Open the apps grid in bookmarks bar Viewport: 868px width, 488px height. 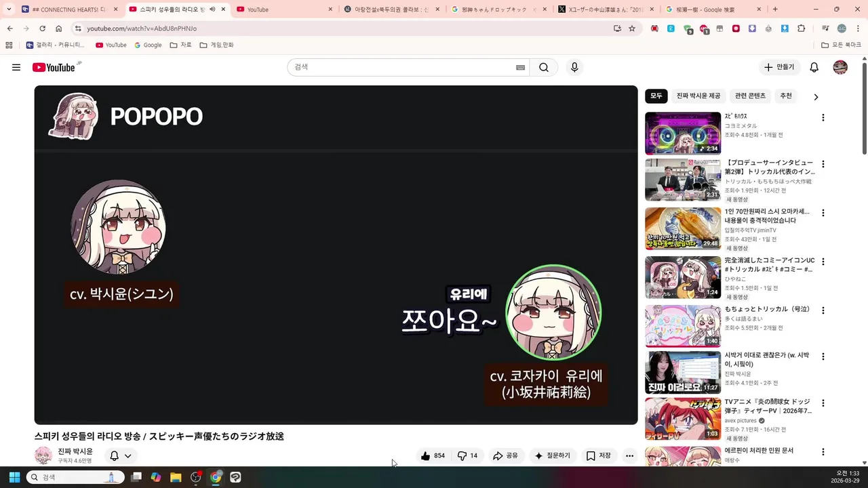(x=9, y=45)
